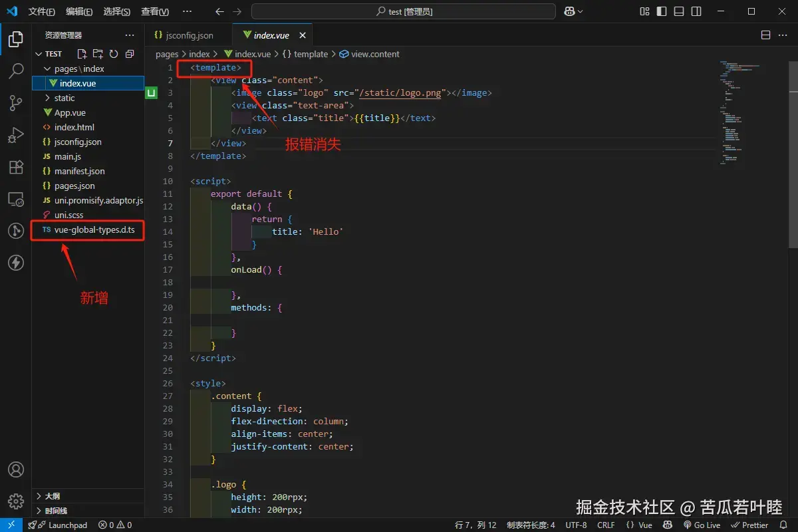Open the Explorer view in activity bar

click(x=16, y=39)
